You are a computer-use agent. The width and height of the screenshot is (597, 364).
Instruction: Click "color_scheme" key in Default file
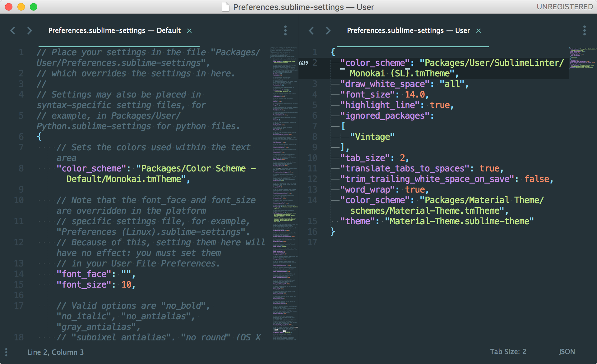click(91, 168)
